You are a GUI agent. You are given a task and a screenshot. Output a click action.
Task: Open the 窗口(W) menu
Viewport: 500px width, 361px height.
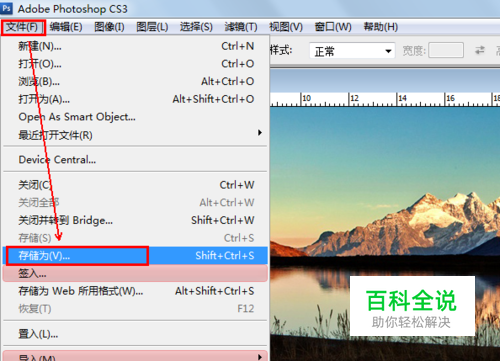(333, 27)
